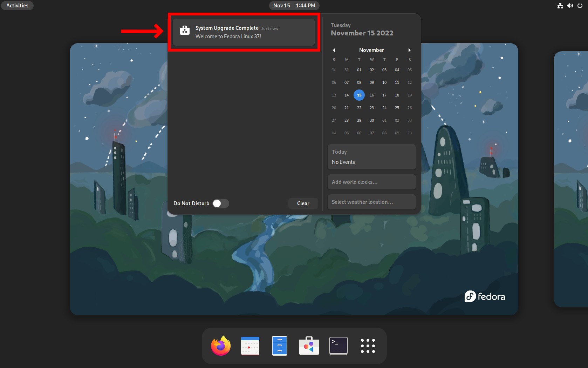
Task: Select calendar day 13
Action: point(334,95)
